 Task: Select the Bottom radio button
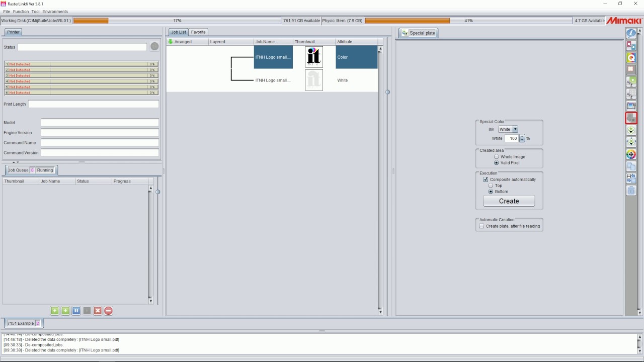point(491,192)
